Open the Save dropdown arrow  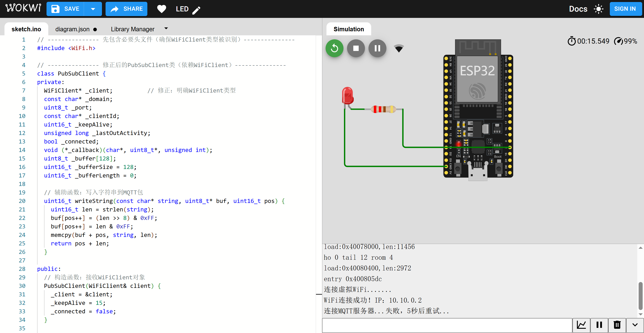(x=93, y=9)
